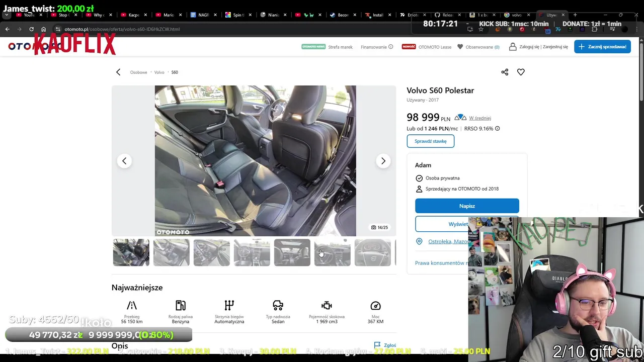This screenshot has height=362, width=644.
Task: Click the Zgłoś report link
Action: pyautogui.click(x=390, y=345)
